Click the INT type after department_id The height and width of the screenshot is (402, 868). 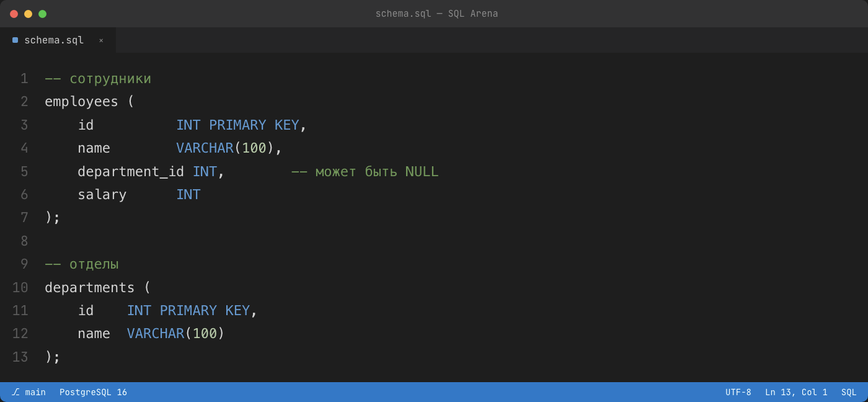click(x=205, y=172)
